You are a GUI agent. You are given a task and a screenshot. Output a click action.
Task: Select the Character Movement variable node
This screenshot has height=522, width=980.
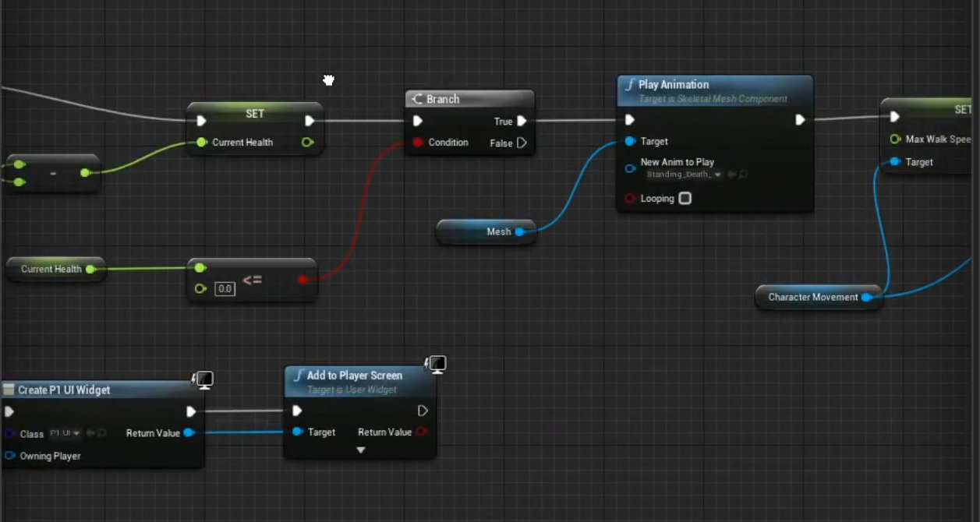(x=819, y=297)
